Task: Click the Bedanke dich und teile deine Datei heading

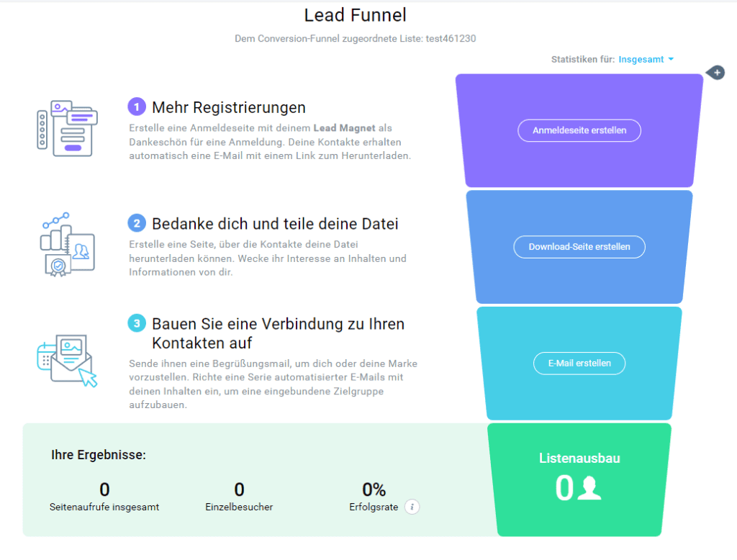Action: pyautogui.click(x=275, y=224)
